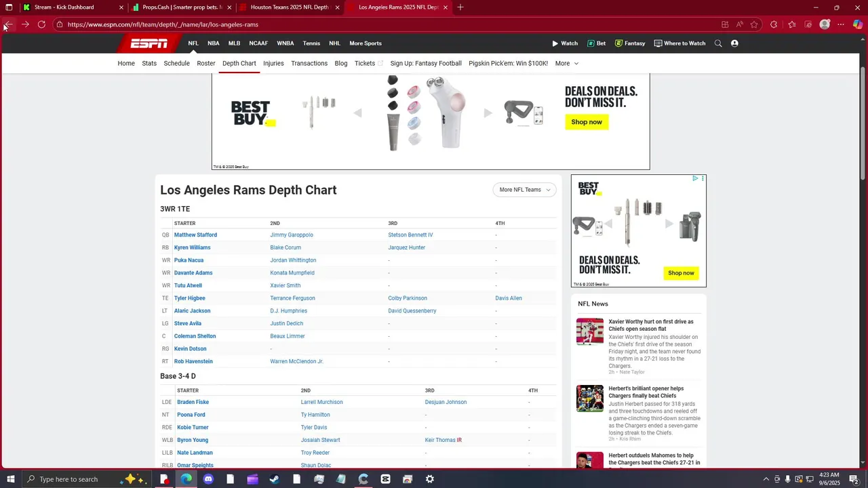Open Kyren Williams player link
The image size is (868, 488).
click(x=193, y=247)
